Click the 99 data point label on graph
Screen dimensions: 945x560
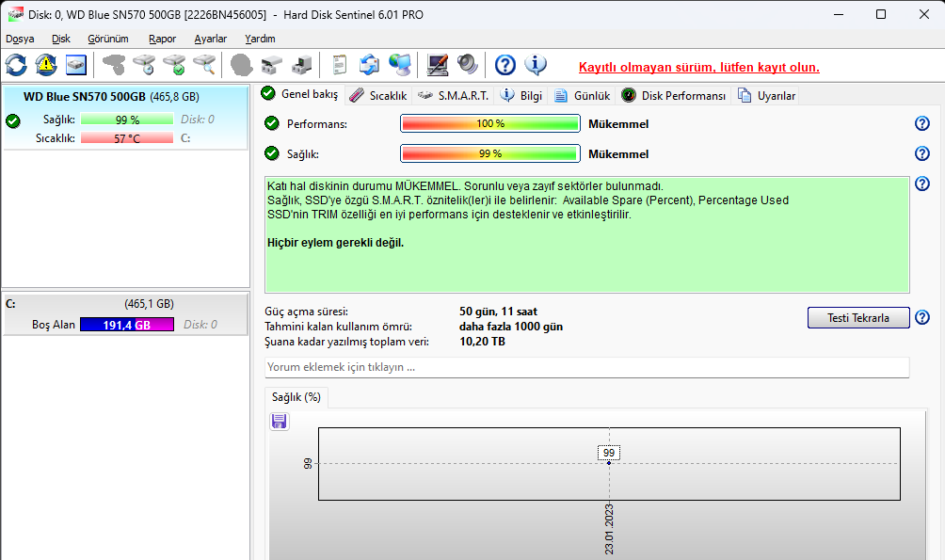609,453
